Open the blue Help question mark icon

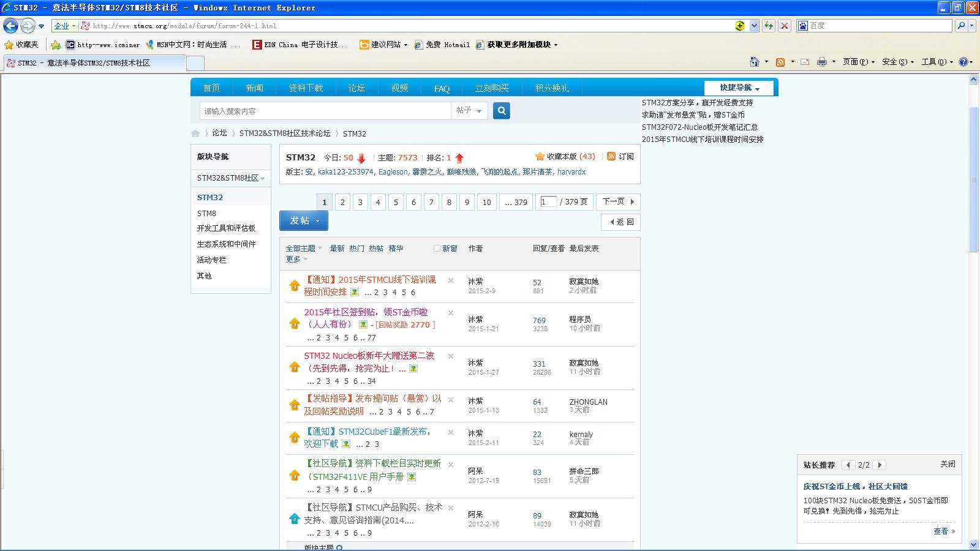(963, 62)
